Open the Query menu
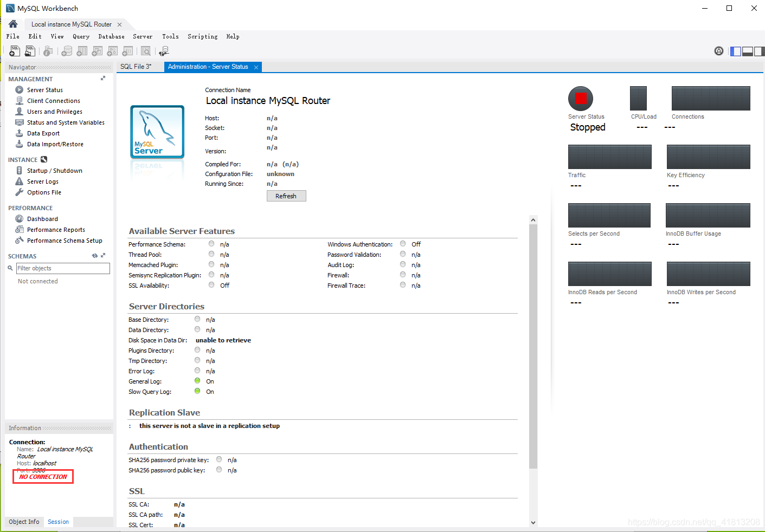Viewport: 765px width, 532px height. point(81,36)
